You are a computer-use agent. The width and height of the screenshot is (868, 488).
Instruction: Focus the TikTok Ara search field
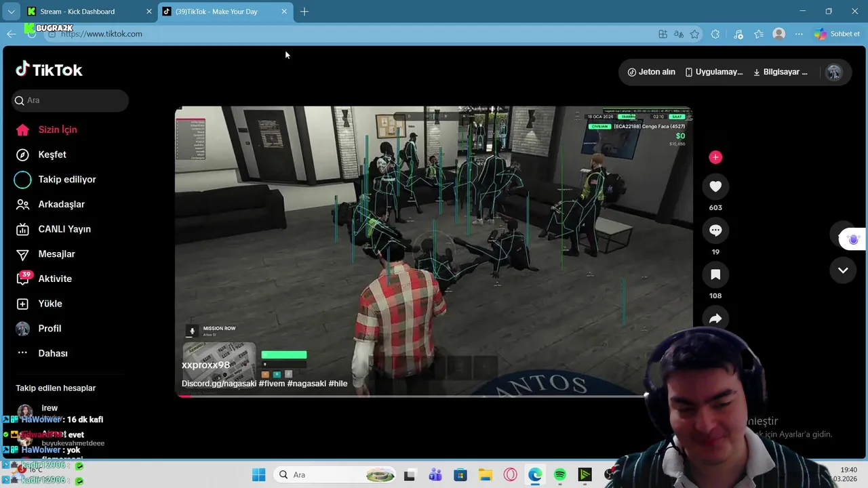(70, 100)
